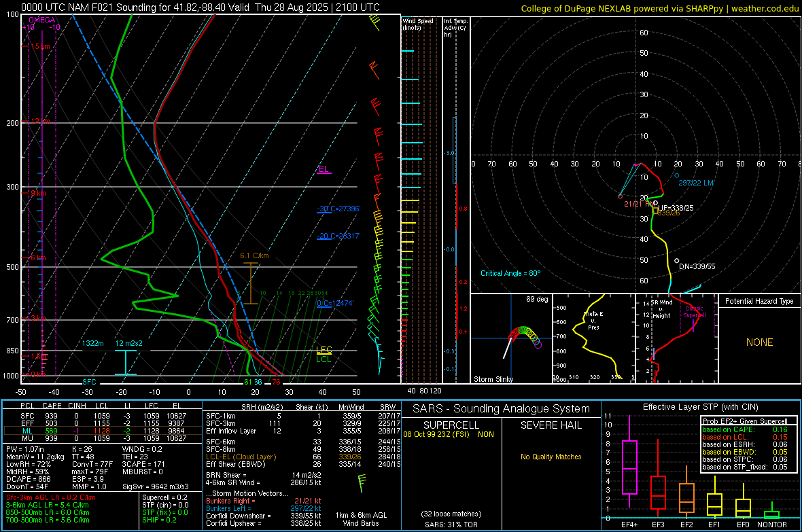Click the 'No Quality Matches' hail text

[551, 457]
